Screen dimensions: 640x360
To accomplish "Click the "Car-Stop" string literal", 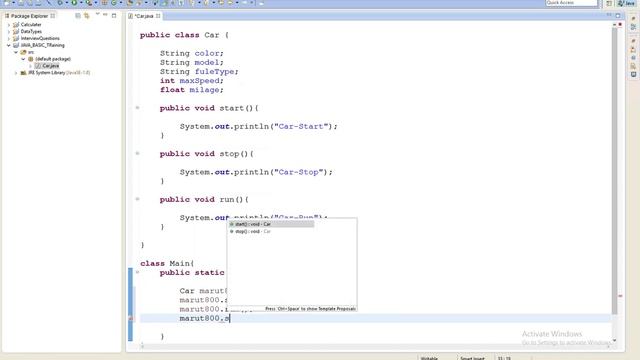I will (299, 172).
